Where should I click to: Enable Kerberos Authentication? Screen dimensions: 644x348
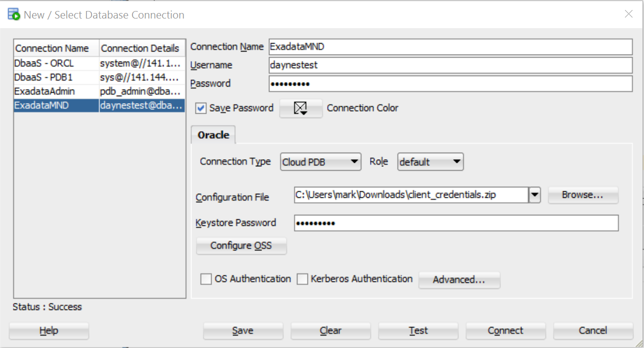(302, 279)
